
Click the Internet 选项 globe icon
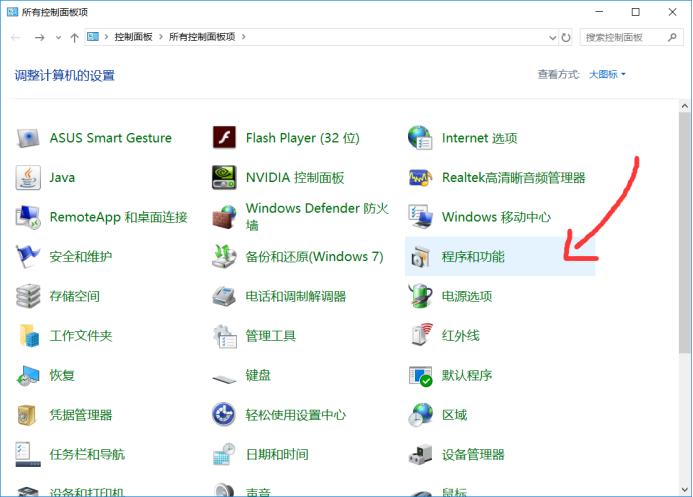click(420, 138)
